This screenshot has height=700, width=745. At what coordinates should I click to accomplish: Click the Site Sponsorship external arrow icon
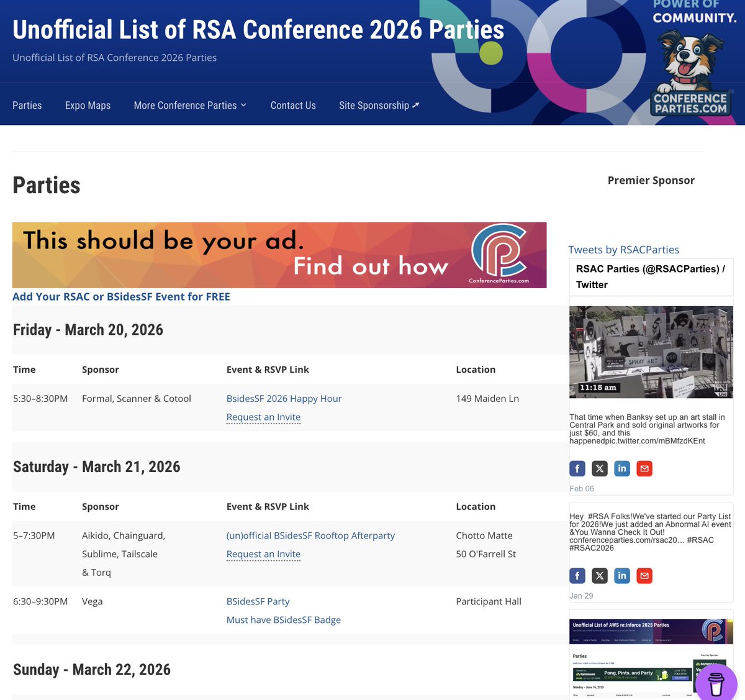pyautogui.click(x=416, y=105)
